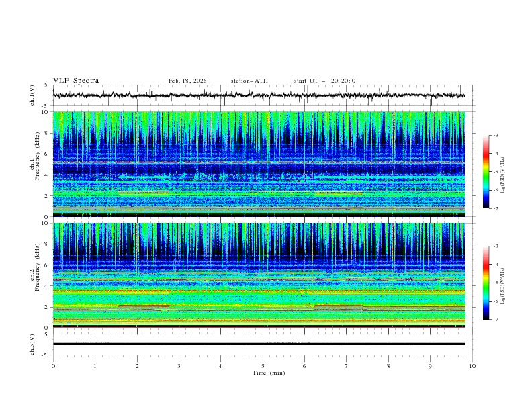Click the "ch.1(V)" waveform axis label

(x=33, y=96)
